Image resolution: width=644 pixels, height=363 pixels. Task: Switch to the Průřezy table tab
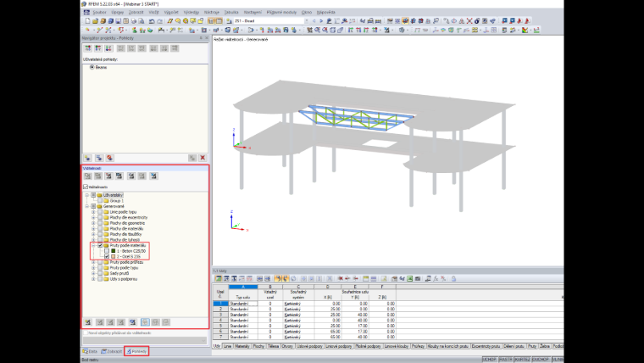click(418, 346)
